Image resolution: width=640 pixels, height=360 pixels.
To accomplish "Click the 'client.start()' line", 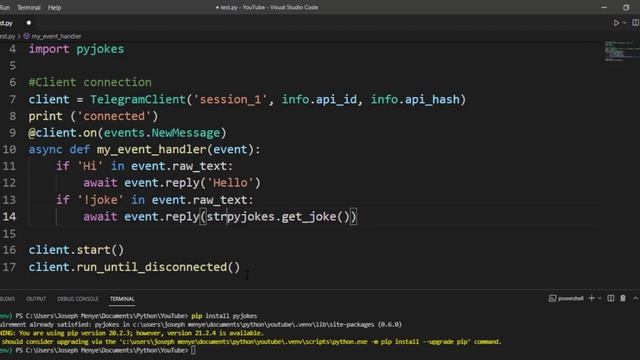I will point(76,250).
